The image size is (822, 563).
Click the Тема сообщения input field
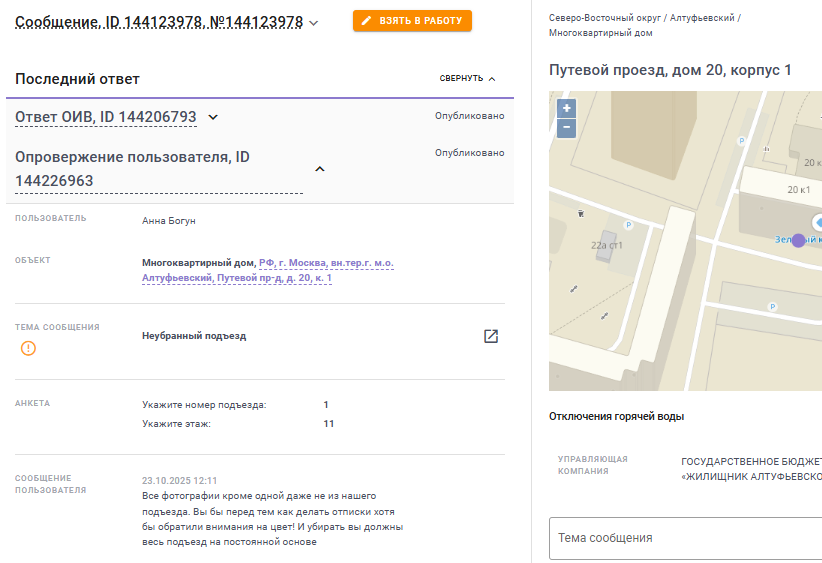pos(686,538)
